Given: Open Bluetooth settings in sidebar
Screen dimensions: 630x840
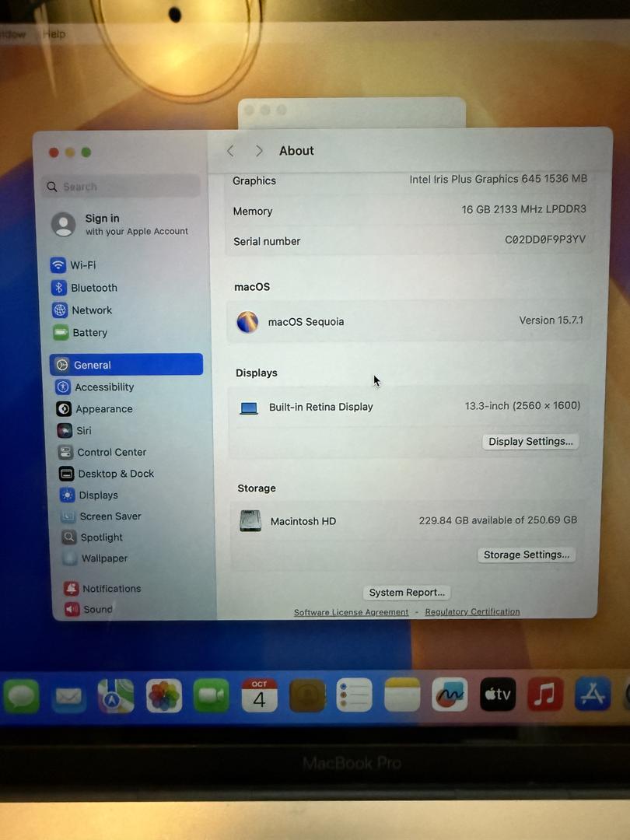Looking at the screenshot, I should 84,288.
